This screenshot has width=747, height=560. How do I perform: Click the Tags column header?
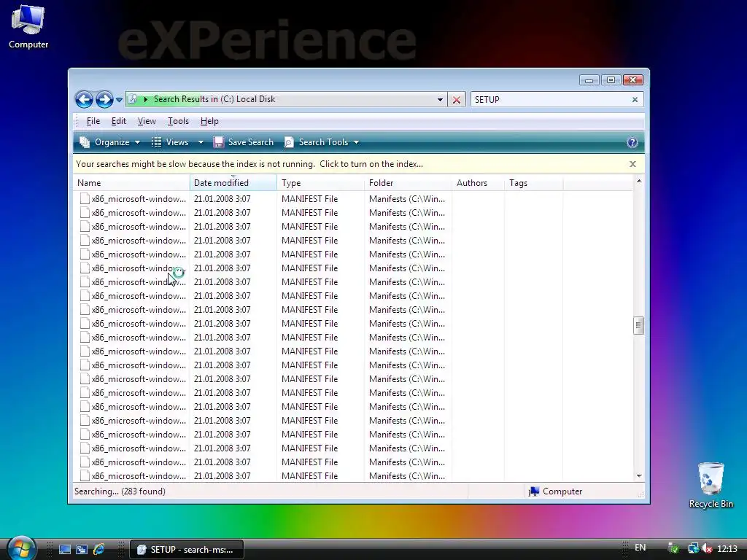pos(533,183)
